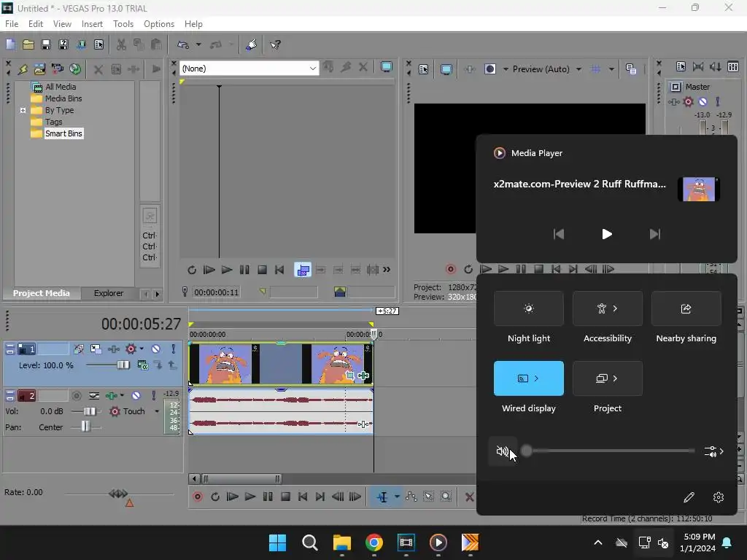This screenshot has width=747, height=560.
Task: Solo video track 1
Action: tap(173, 349)
